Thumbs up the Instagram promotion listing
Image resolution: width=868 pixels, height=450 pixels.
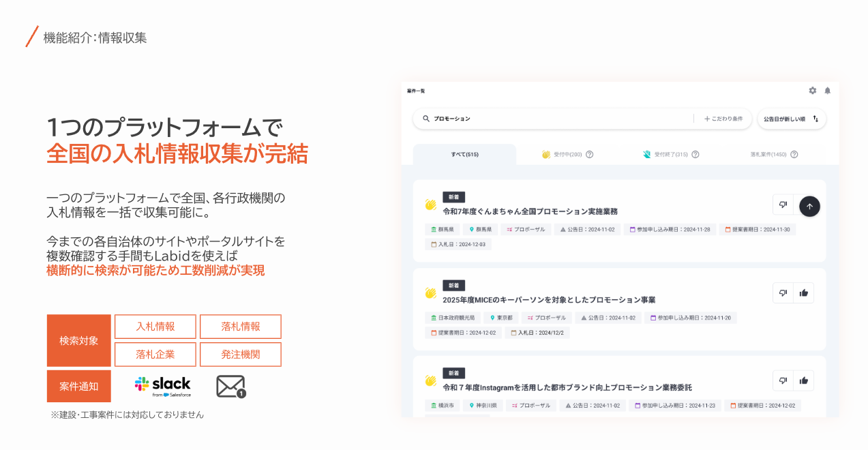coord(804,380)
